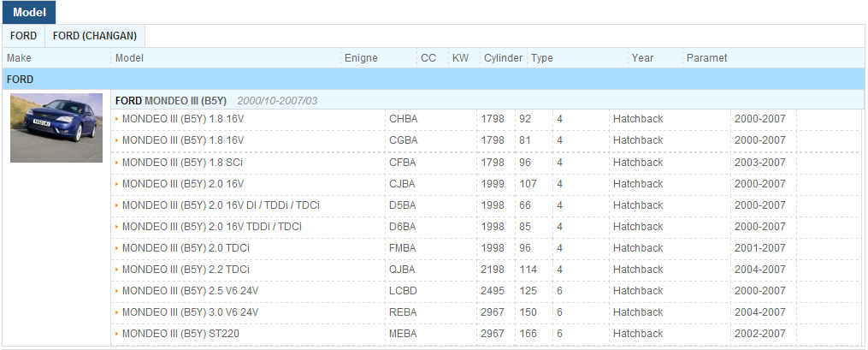Open MONDEO III (B5Y) 2.0 16V TDDi / TDCi link
This screenshot has height=350, width=868.
[x=211, y=227]
